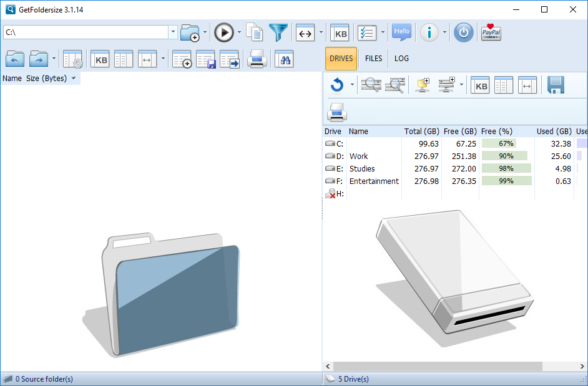Click the second drive magnifier scan icon

pos(395,85)
